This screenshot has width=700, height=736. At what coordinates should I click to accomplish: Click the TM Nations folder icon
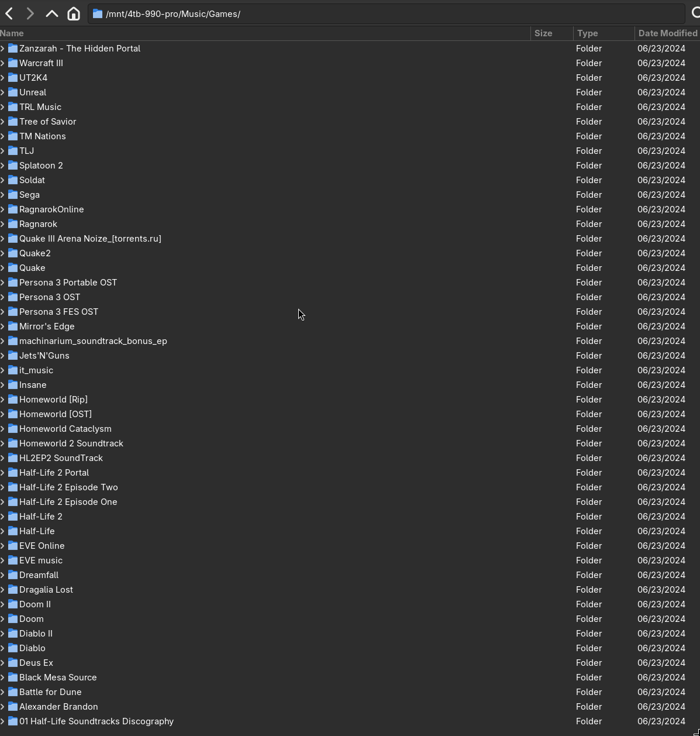click(12, 136)
